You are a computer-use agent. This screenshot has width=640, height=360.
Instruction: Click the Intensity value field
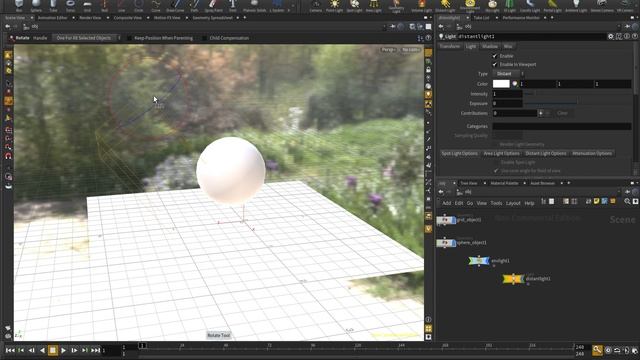click(507, 94)
